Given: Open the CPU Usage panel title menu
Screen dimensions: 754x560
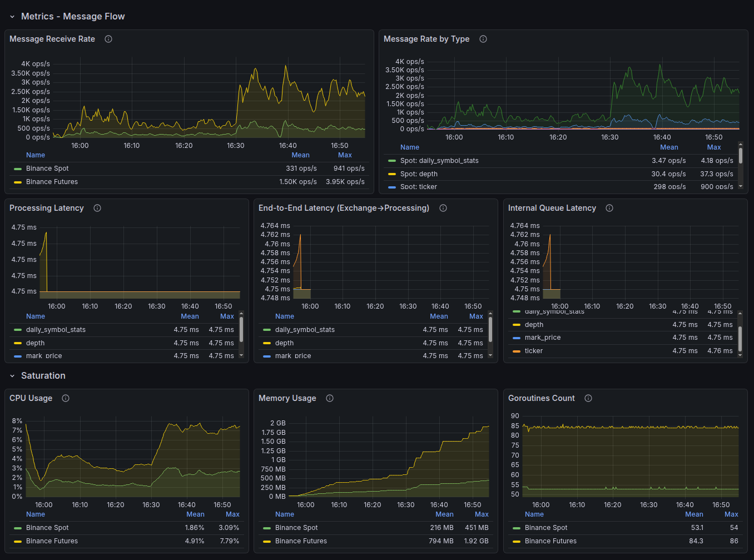Looking at the screenshot, I should [x=31, y=398].
